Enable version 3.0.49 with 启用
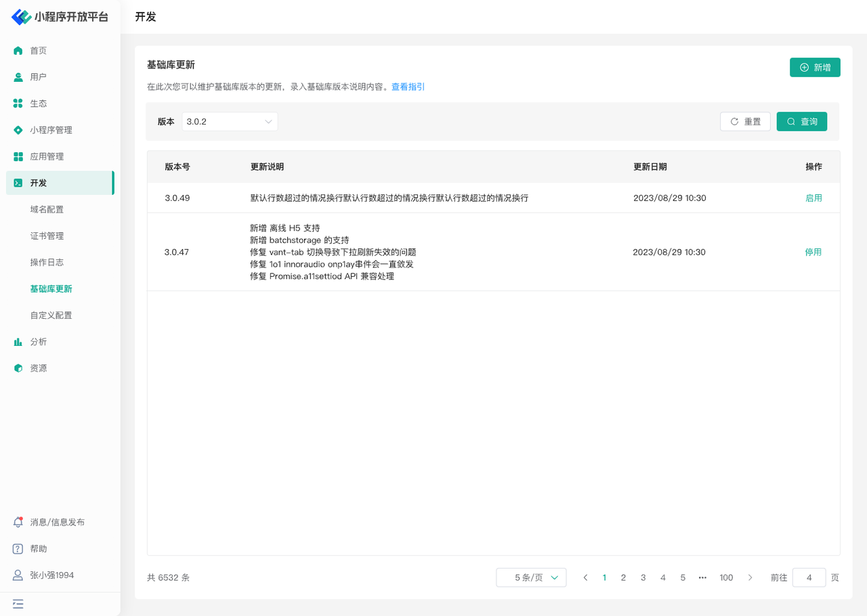 tap(813, 198)
